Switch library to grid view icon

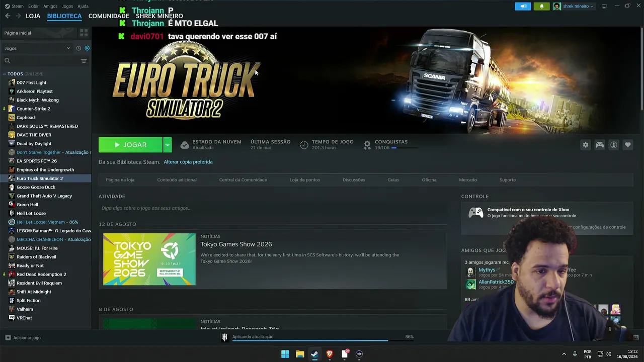(84, 33)
